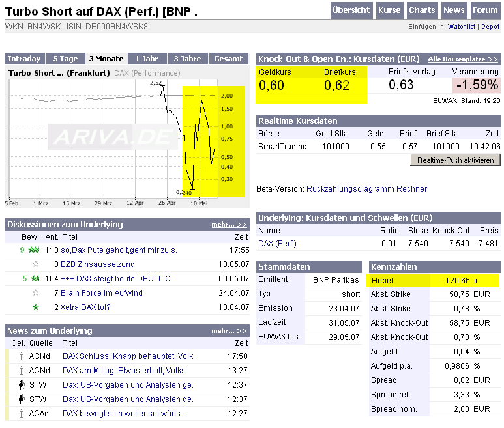
Task: Switch chart to 3 Jahre
Action: pyautogui.click(x=187, y=59)
